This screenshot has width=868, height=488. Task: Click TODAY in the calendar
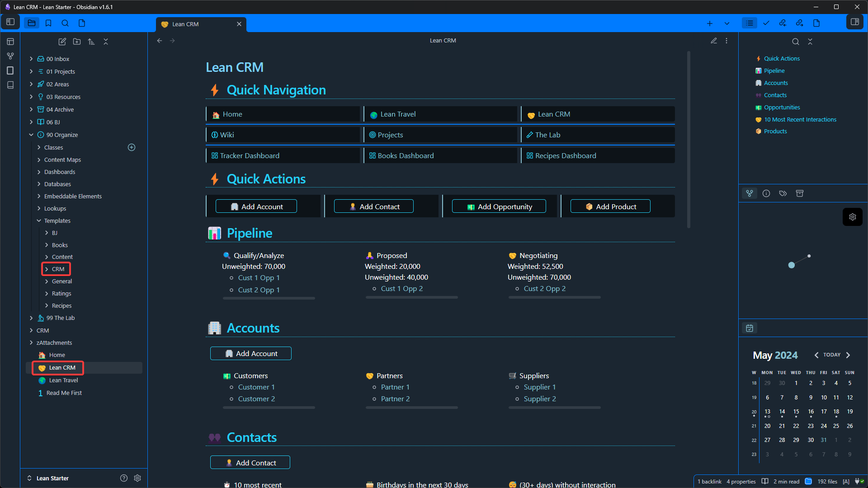pos(832,355)
